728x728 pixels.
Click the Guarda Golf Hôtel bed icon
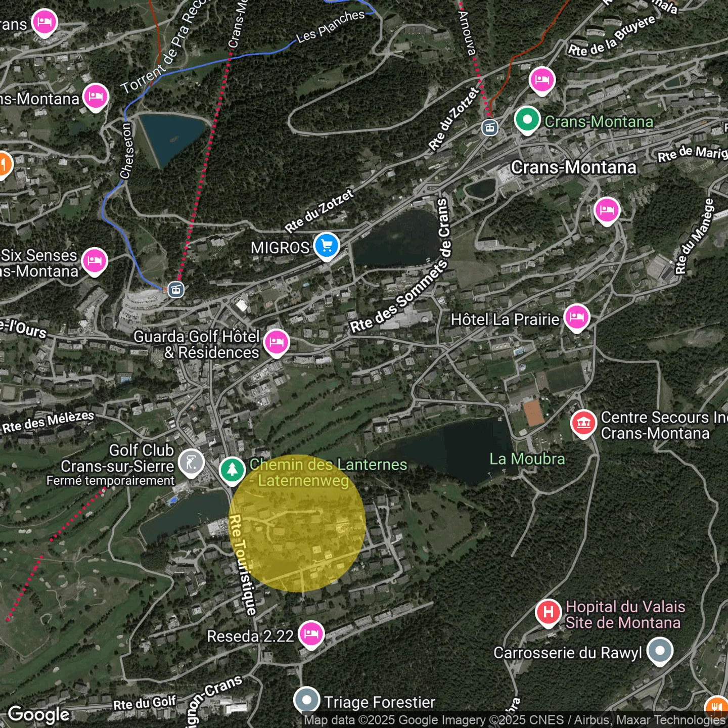pyautogui.click(x=277, y=342)
